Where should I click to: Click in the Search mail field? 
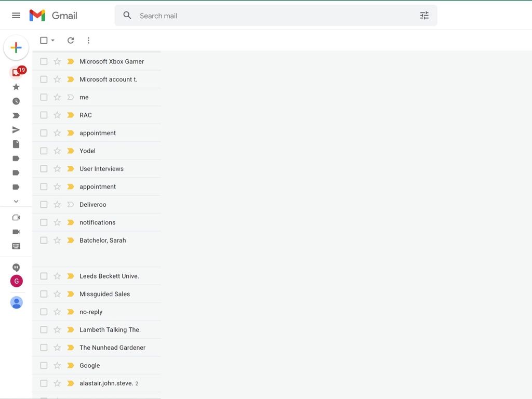[275, 16]
